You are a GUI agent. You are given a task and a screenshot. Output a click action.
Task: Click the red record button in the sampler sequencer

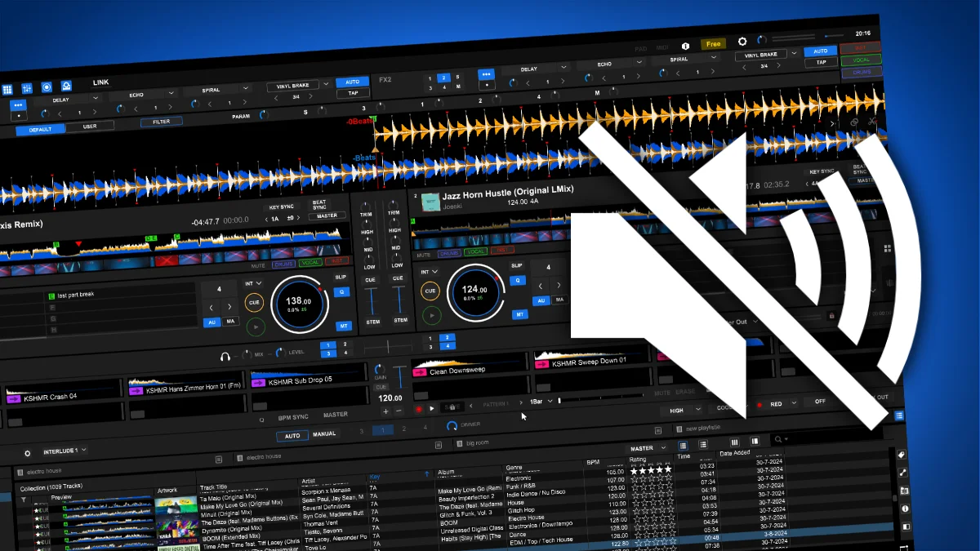419,408
